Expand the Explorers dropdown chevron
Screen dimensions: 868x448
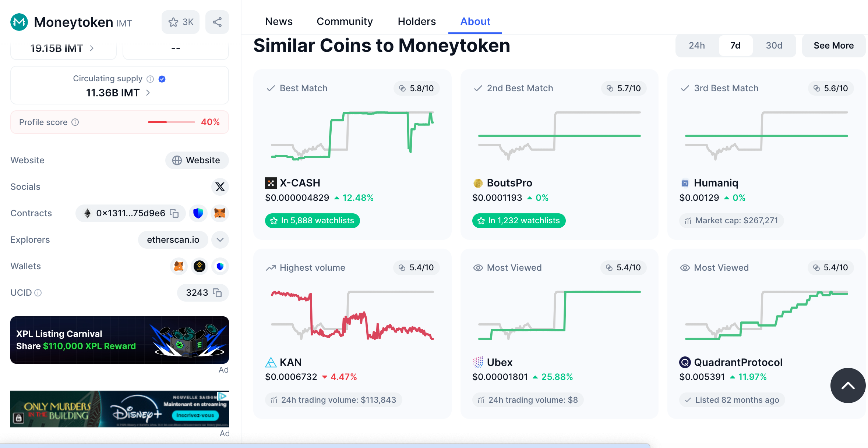pos(220,240)
